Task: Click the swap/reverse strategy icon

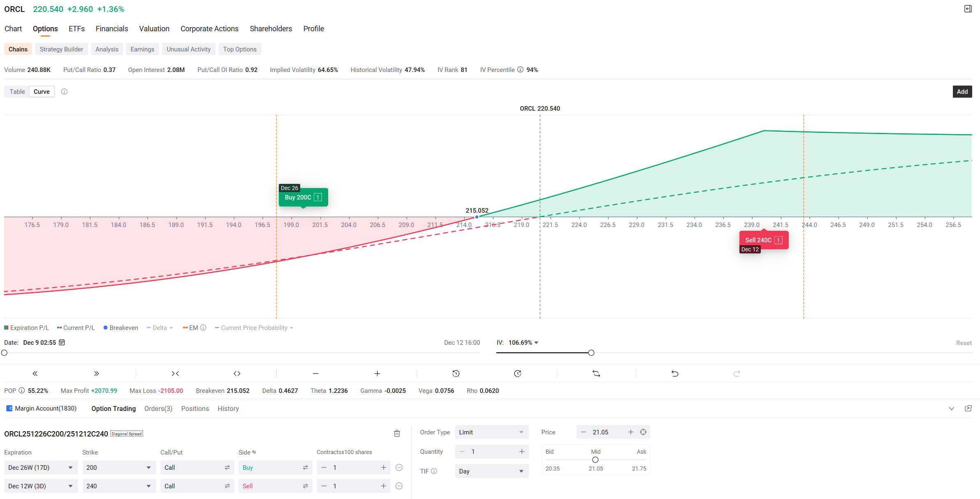Action: click(x=596, y=374)
